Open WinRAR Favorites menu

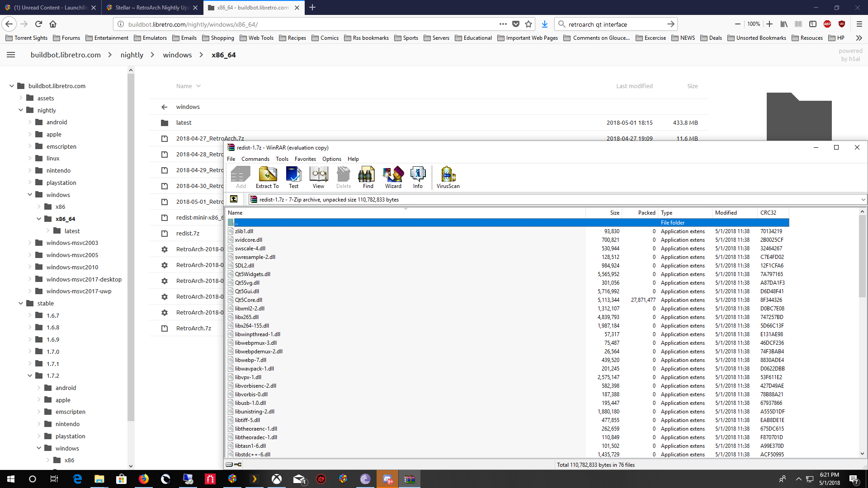pyautogui.click(x=305, y=159)
